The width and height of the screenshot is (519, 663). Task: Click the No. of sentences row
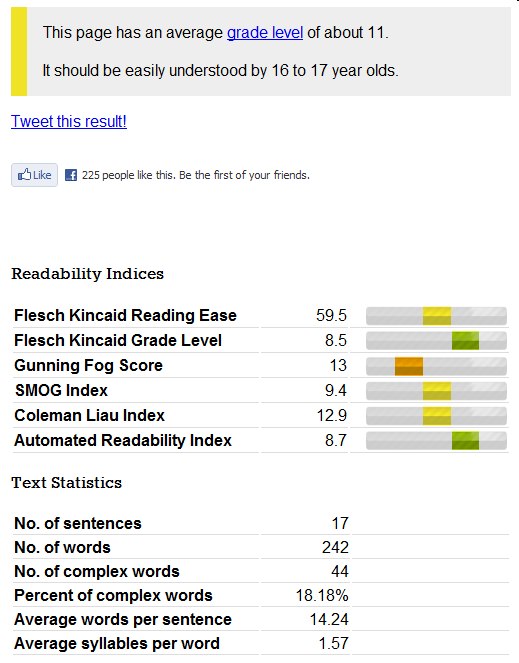tap(260, 523)
